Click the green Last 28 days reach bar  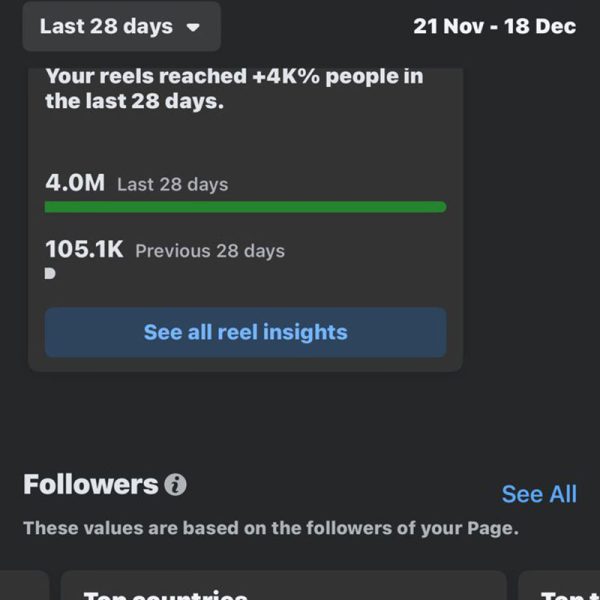[x=245, y=207]
